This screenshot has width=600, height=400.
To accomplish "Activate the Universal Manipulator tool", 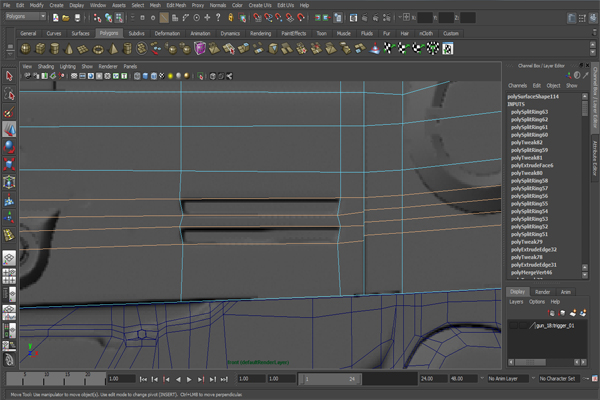I will 9,182.
